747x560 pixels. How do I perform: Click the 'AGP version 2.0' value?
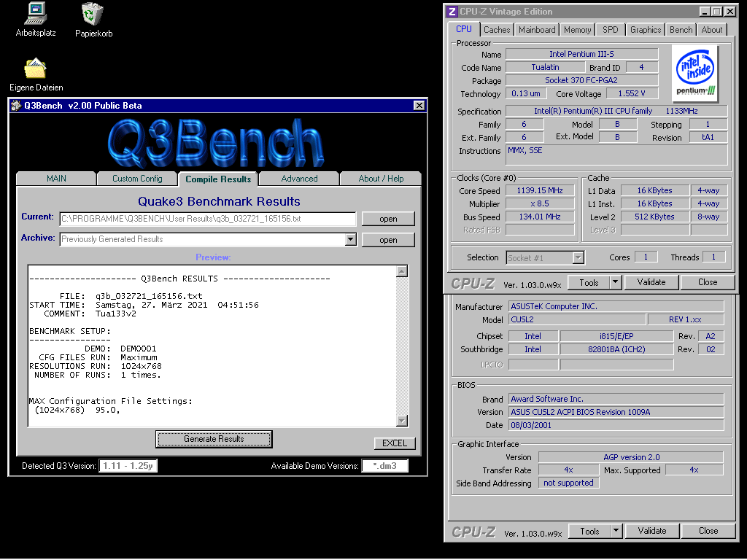[631, 457]
